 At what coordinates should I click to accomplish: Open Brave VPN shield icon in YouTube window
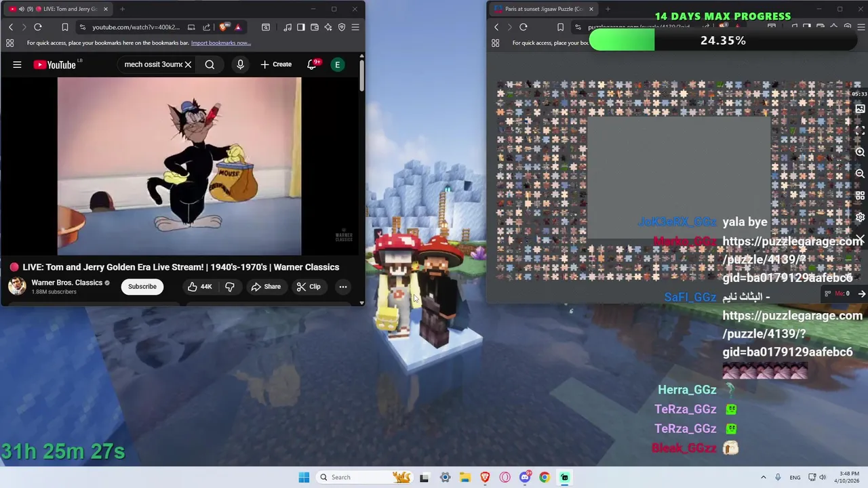[x=342, y=27]
